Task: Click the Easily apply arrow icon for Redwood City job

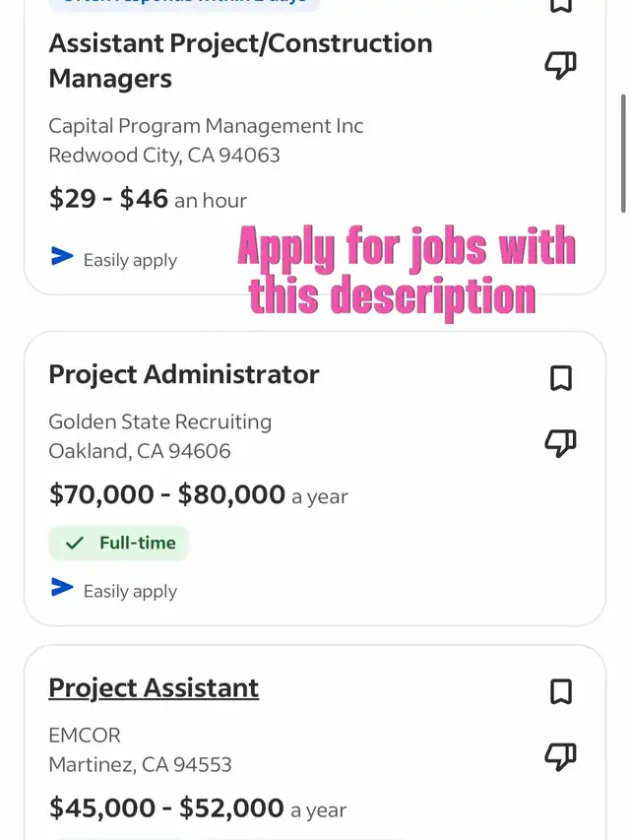Action: pyautogui.click(x=62, y=257)
